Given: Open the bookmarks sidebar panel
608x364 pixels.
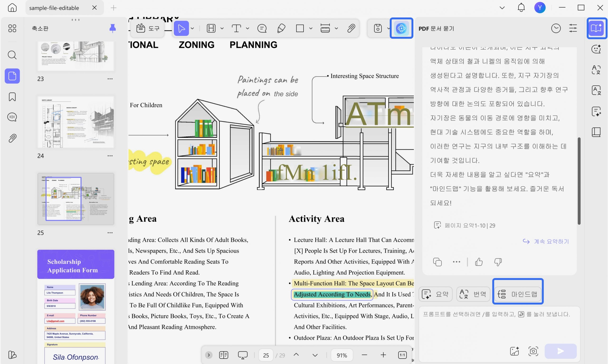Looking at the screenshot, I should pyautogui.click(x=12, y=97).
